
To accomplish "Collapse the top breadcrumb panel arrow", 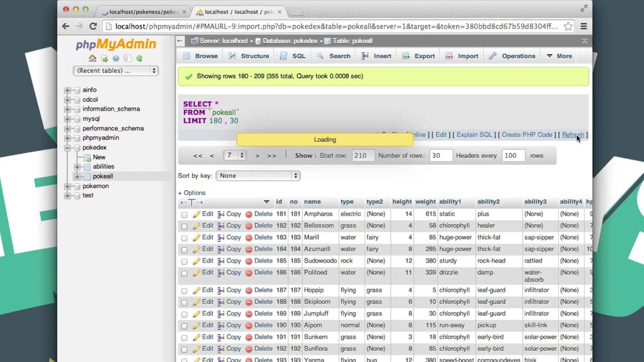I will click(x=585, y=41).
